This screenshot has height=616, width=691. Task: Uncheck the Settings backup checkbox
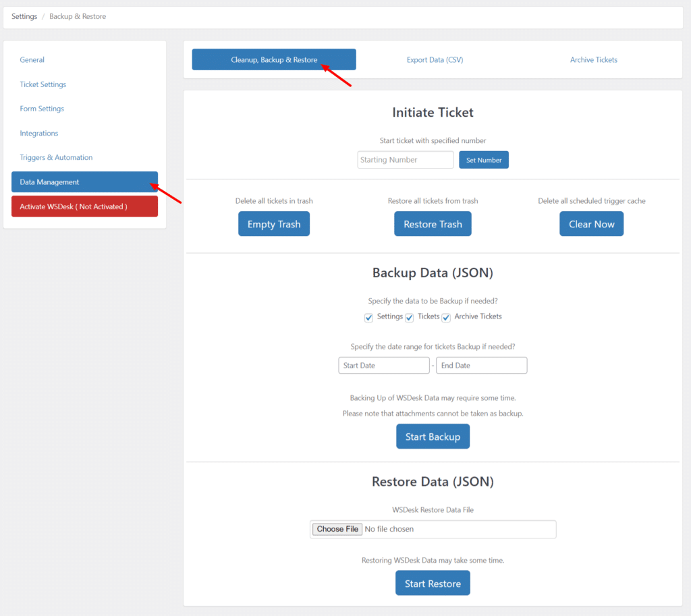tap(368, 317)
